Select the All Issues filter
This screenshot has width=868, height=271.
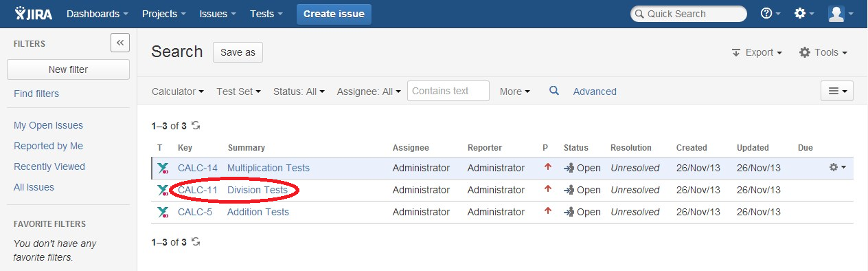[34, 187]
